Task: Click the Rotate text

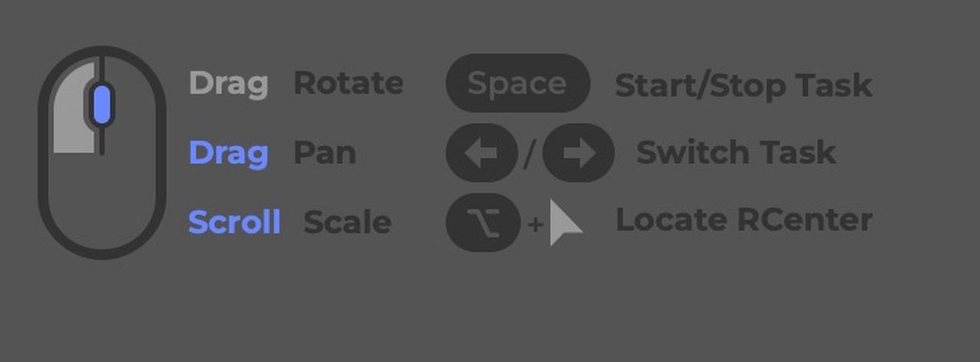Action: click(348, 83)
